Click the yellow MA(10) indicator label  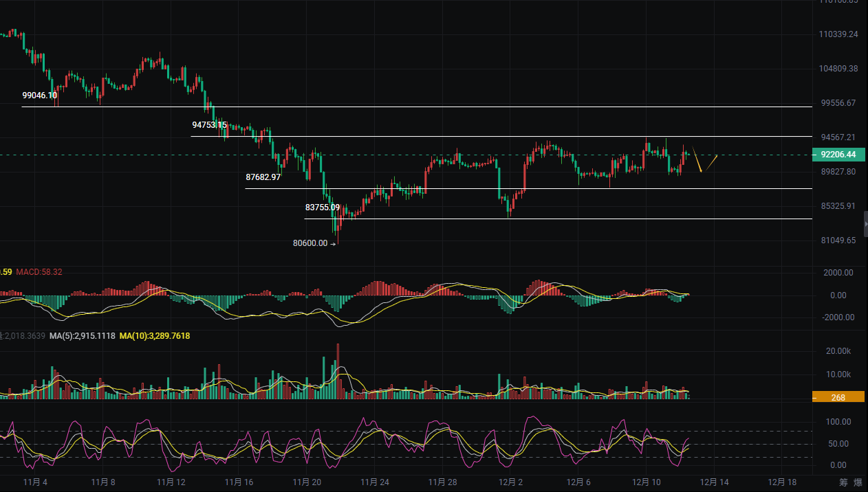pos(155,336)
